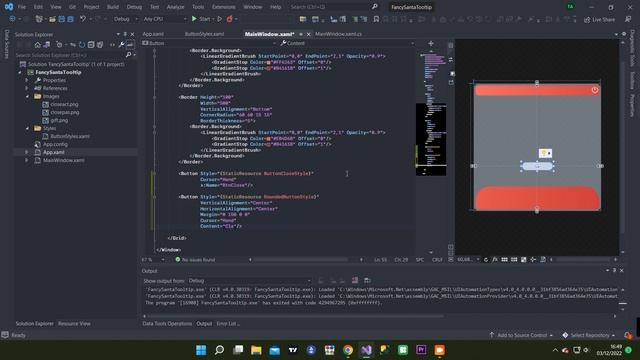Click Start Without Debugging outline arrow

220,19
